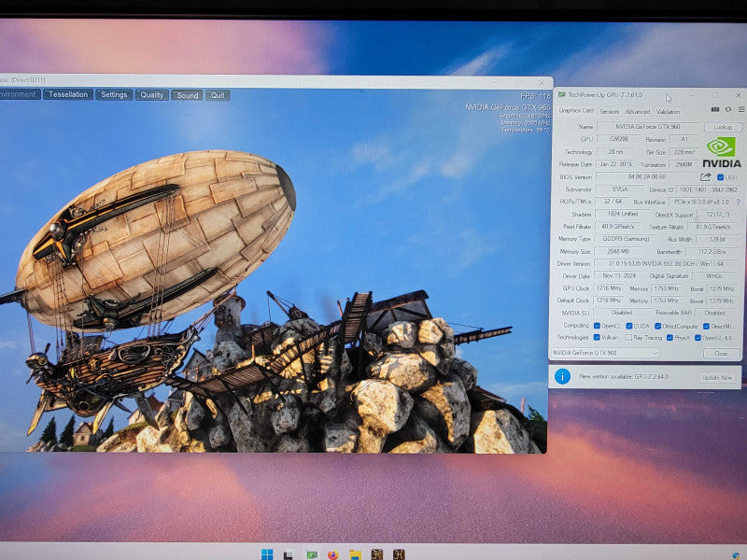Click the Digital Signature WHQL field
Image resolution: width=747 pixels, height=560 pixels.
[714, 276]
